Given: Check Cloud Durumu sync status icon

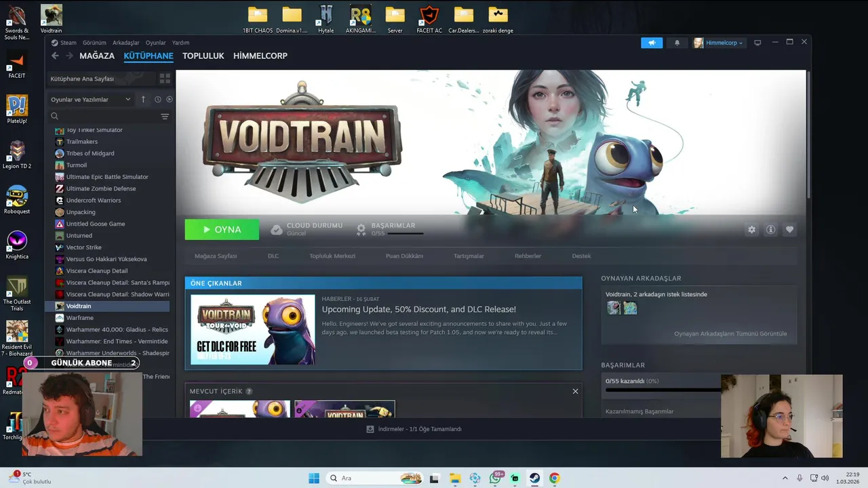Looking at the screenshot, I should [x=276, y=230].
